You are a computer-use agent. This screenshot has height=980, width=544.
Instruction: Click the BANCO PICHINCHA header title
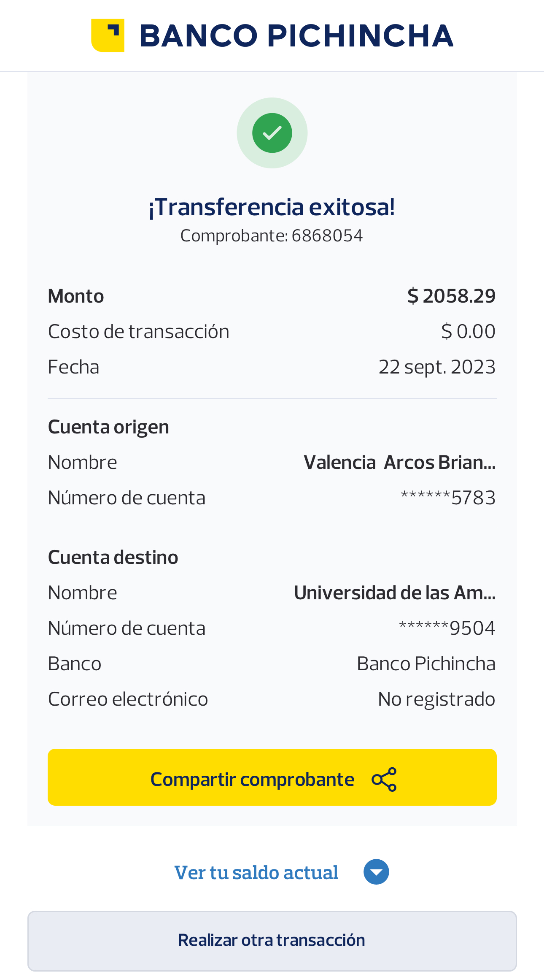296,35
